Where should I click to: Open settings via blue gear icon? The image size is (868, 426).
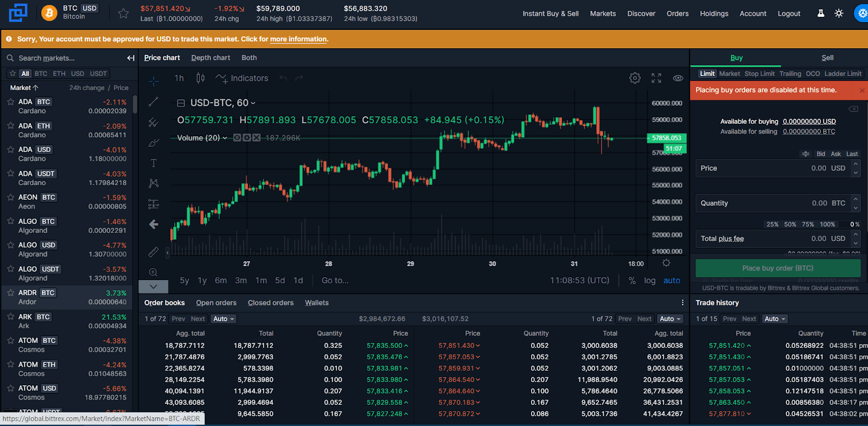click(862, 13)
